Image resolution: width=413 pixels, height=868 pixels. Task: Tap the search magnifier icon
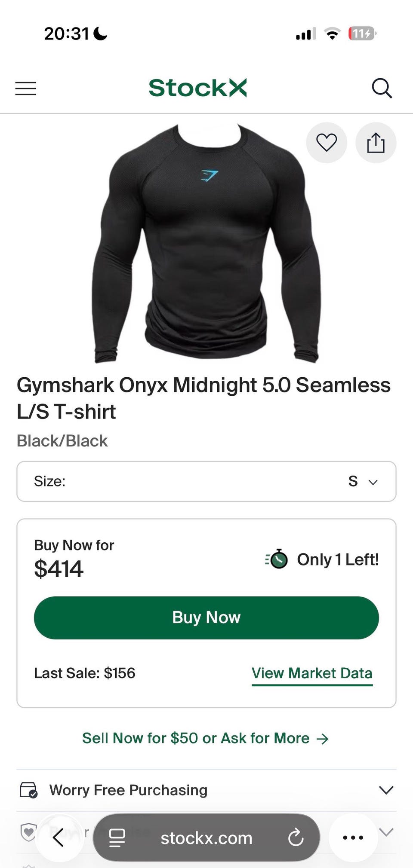click(382, 89)
